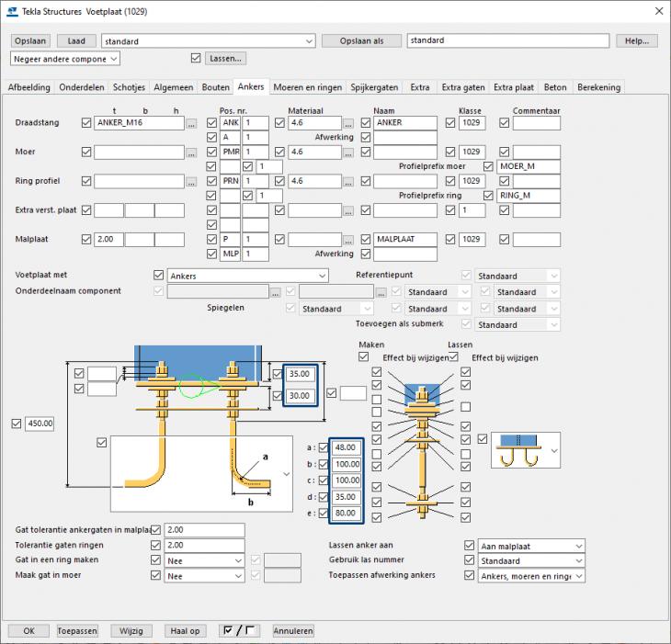Open the Gat in een ring maken dropdown

[238, 560]
